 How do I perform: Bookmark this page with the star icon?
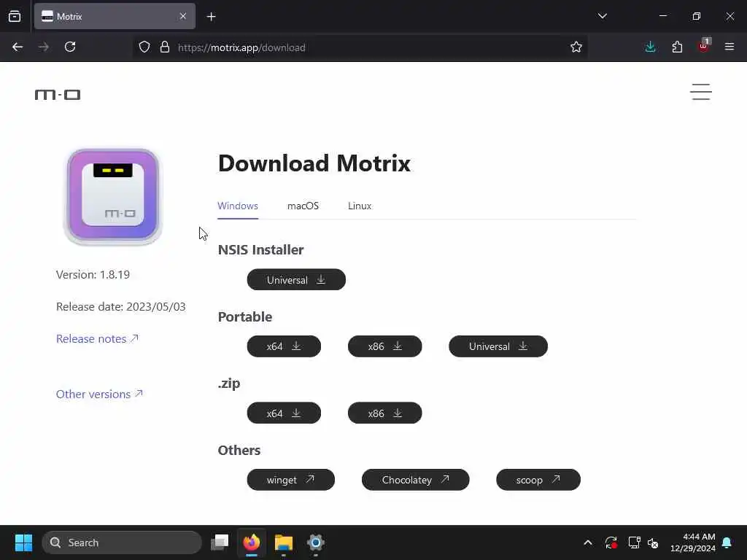click(576, 47)
